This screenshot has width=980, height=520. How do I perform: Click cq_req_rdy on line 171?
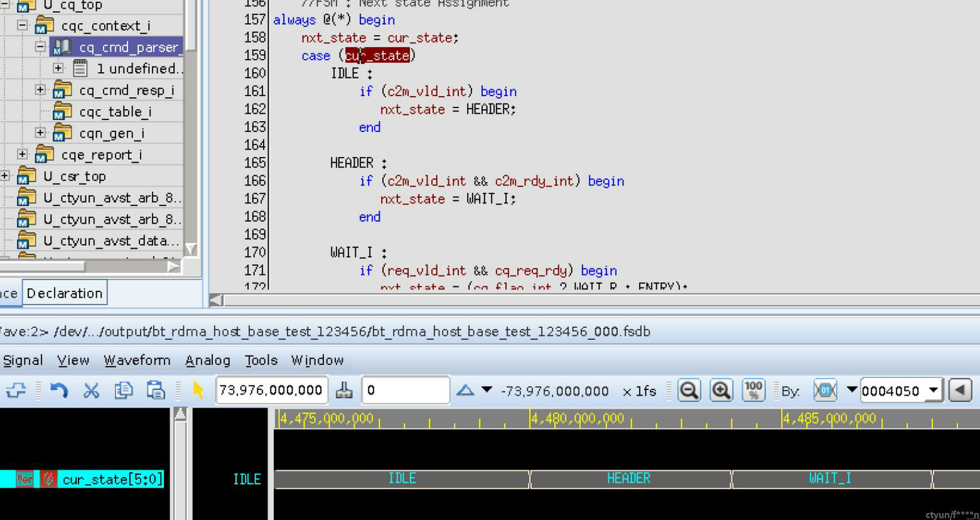[x=531, y=271]
